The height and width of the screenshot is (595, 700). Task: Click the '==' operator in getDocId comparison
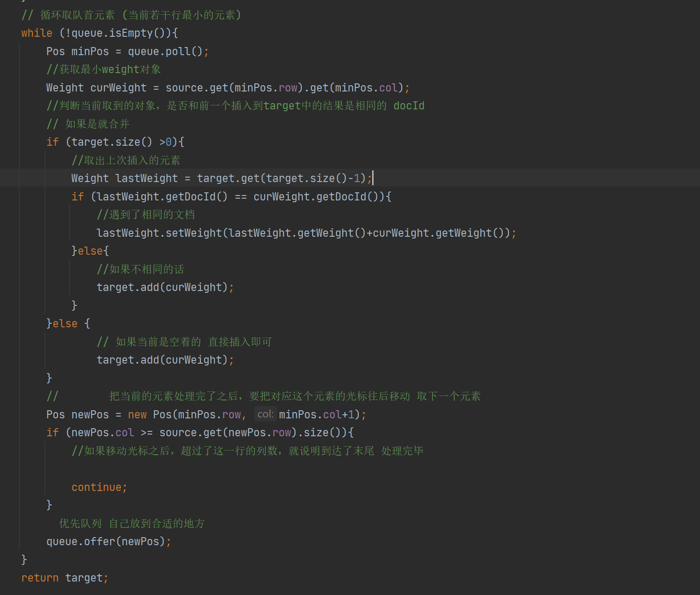[x=240, y=197]
